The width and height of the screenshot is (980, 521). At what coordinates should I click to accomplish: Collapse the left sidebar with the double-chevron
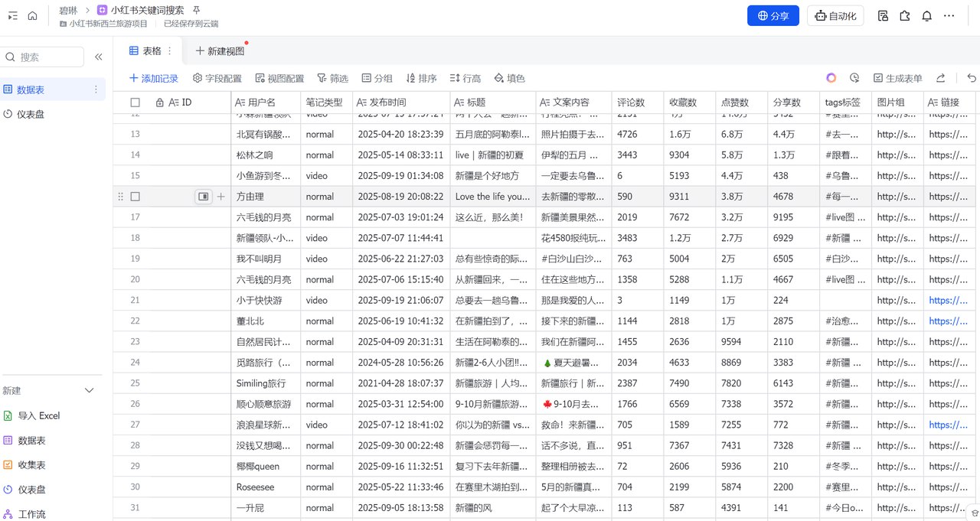click(x=98, y=56)
